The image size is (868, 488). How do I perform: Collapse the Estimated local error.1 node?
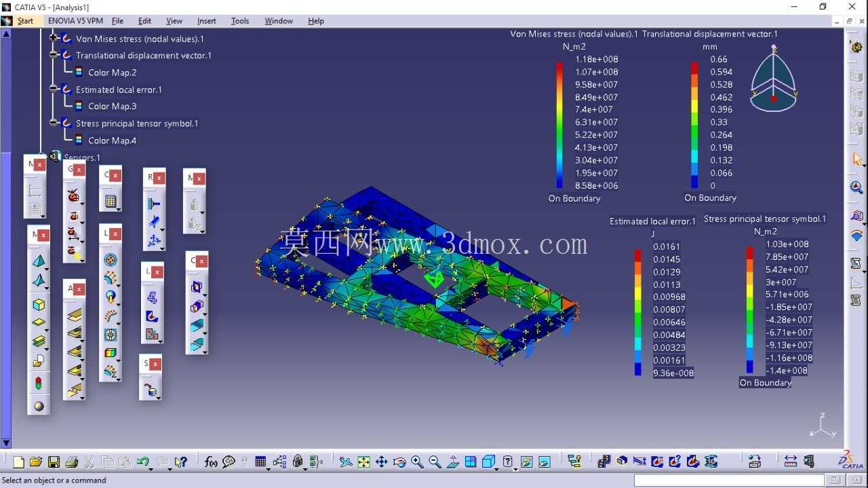pyautogui.click(x=54, y=89)
